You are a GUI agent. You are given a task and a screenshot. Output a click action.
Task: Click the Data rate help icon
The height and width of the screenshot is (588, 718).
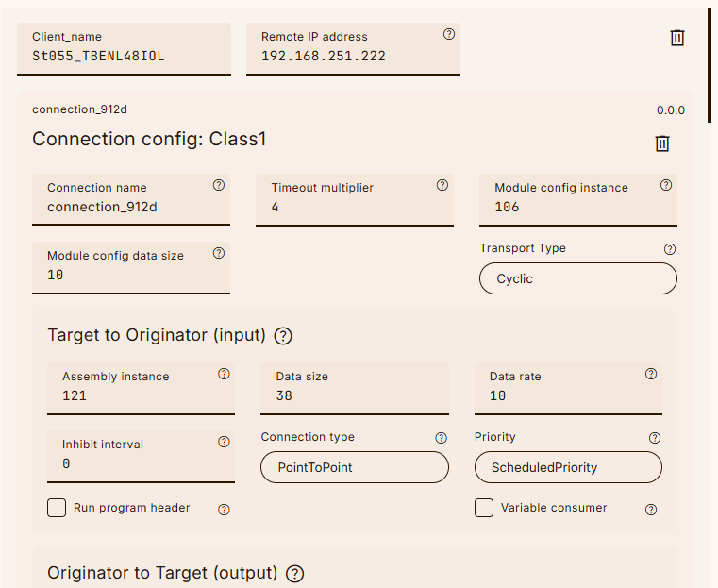click(x=651, y=375)
